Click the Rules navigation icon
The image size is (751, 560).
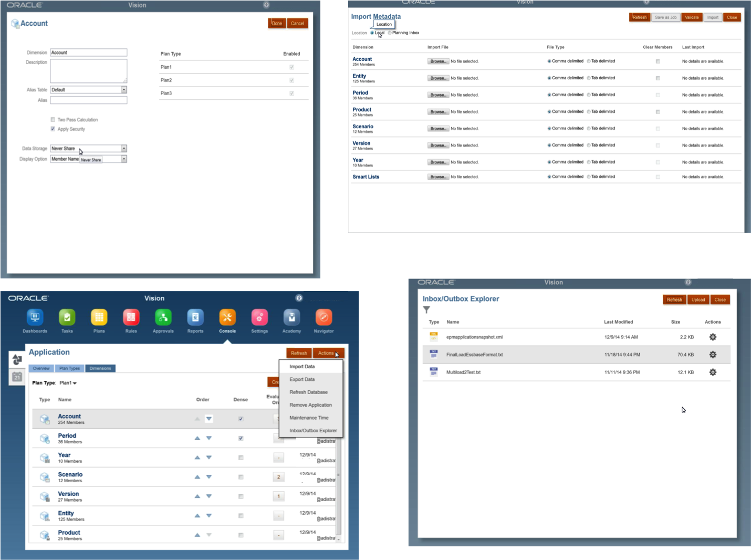click(x=131, y=317)
